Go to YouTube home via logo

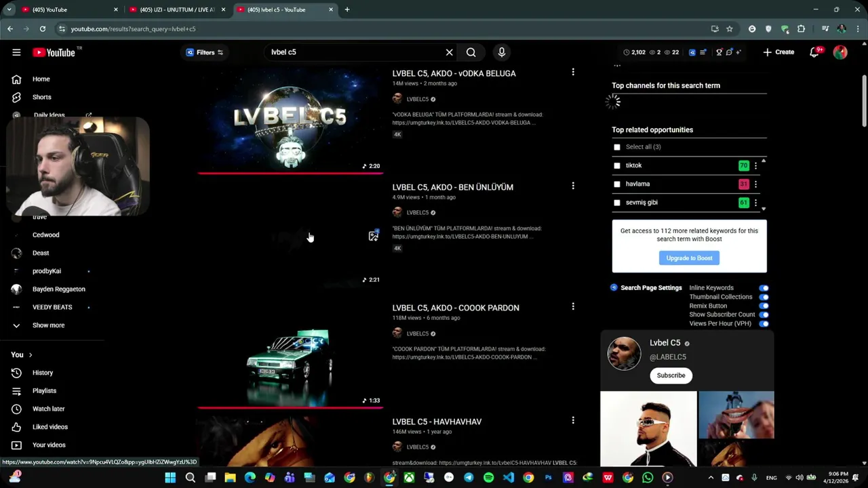pos(54,52)
